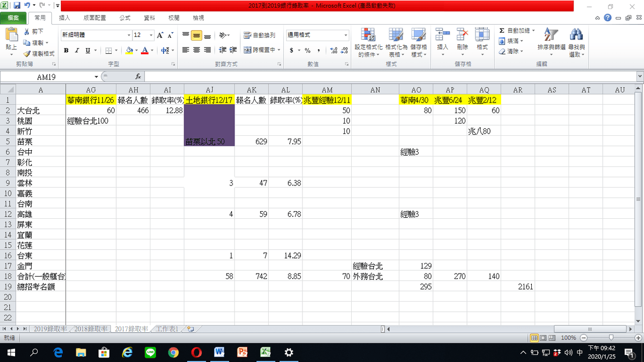This screenshot has width=644, height=362.
Task: Click the 格式 cell format button
Action: [482, 43]
